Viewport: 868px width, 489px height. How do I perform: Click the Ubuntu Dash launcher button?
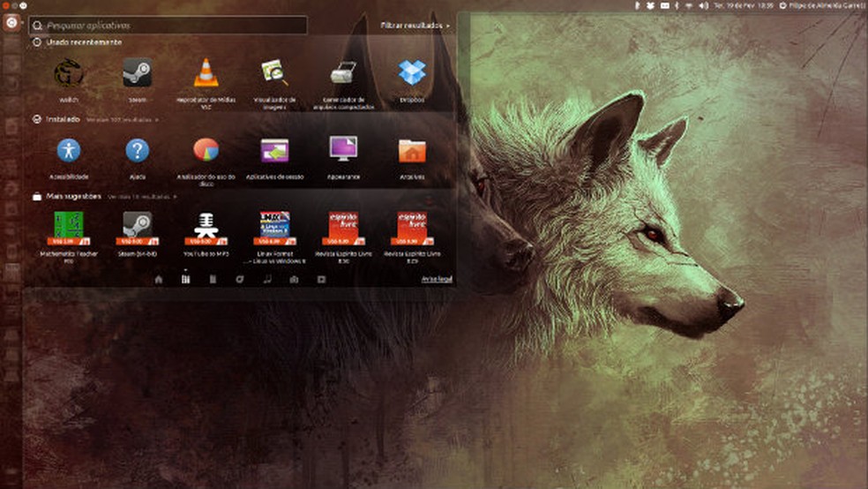11,24
